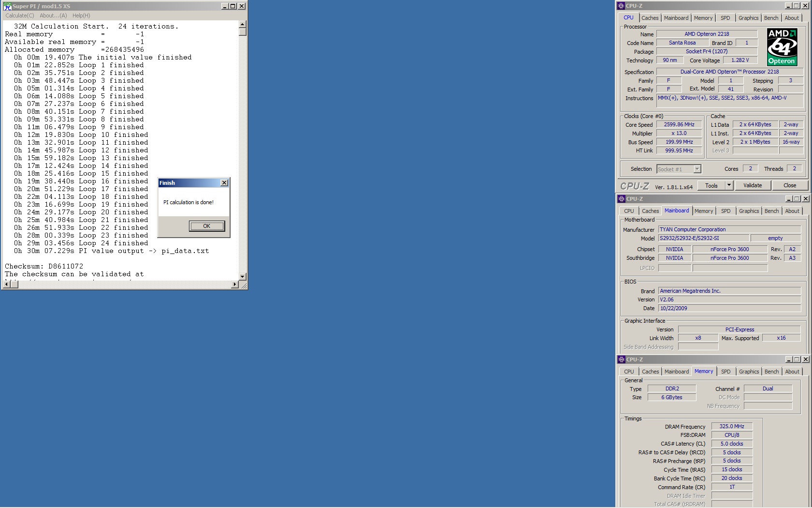Click the DDR2 memory type value
The height and width of the screenshot is (508, 812).
click(672, 388)
